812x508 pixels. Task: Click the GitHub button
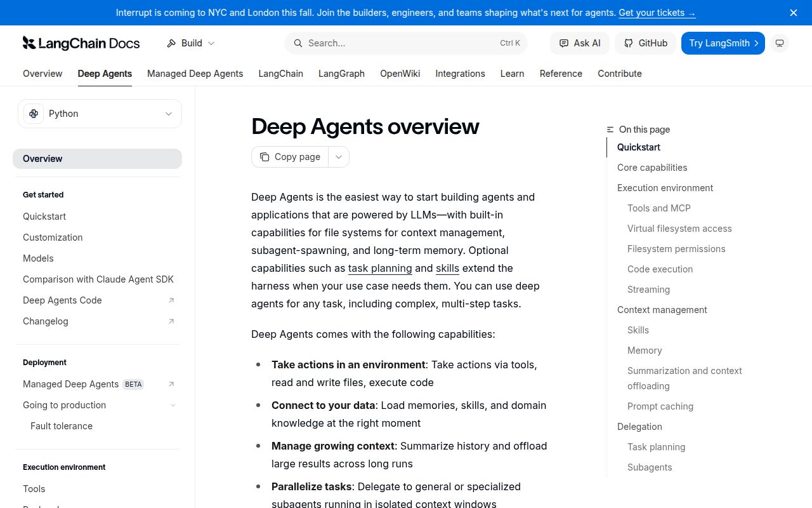646,43
